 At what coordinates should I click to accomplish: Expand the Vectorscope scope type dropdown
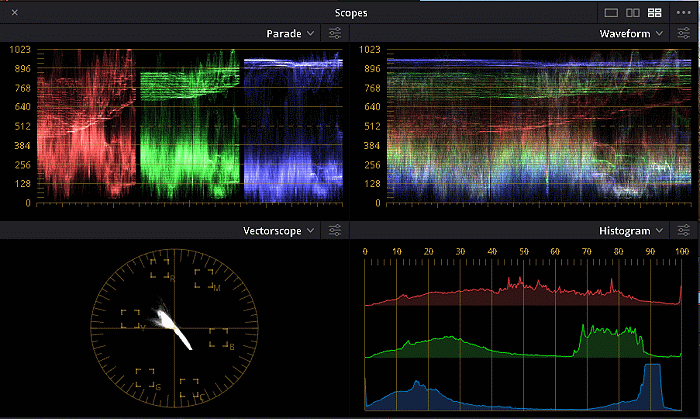tap(279, 231)
